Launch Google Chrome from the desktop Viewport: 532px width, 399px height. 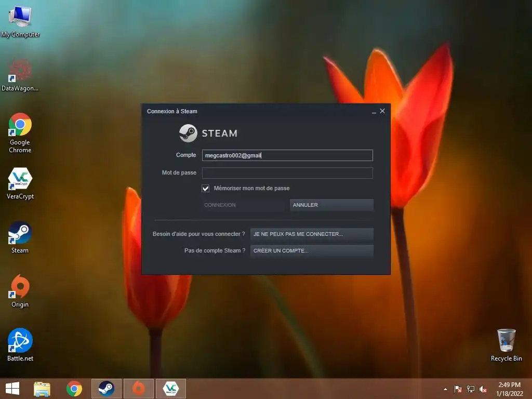click(x=20, y=132)
